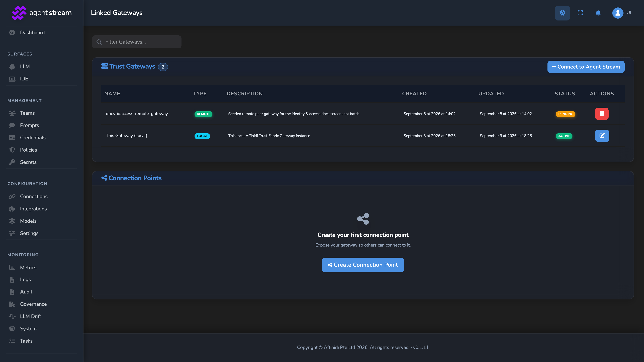
Task: Click the Teams people icon
Action: click(x=12, y=113)
